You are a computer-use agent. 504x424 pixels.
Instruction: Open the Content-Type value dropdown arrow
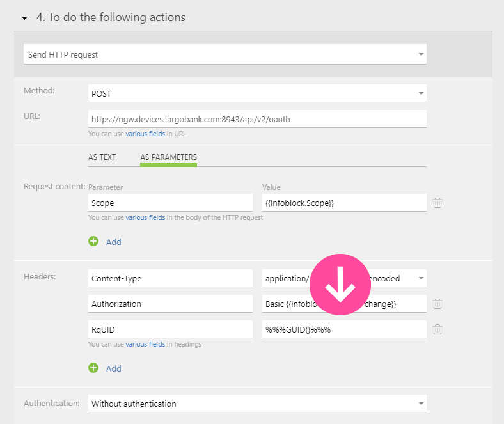coord(421,278)
